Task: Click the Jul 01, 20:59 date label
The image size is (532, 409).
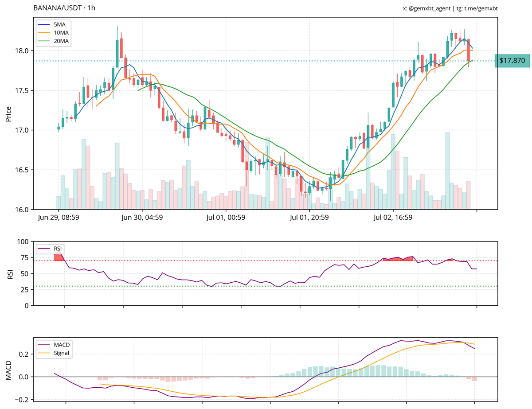Action: tap(309, 217)
